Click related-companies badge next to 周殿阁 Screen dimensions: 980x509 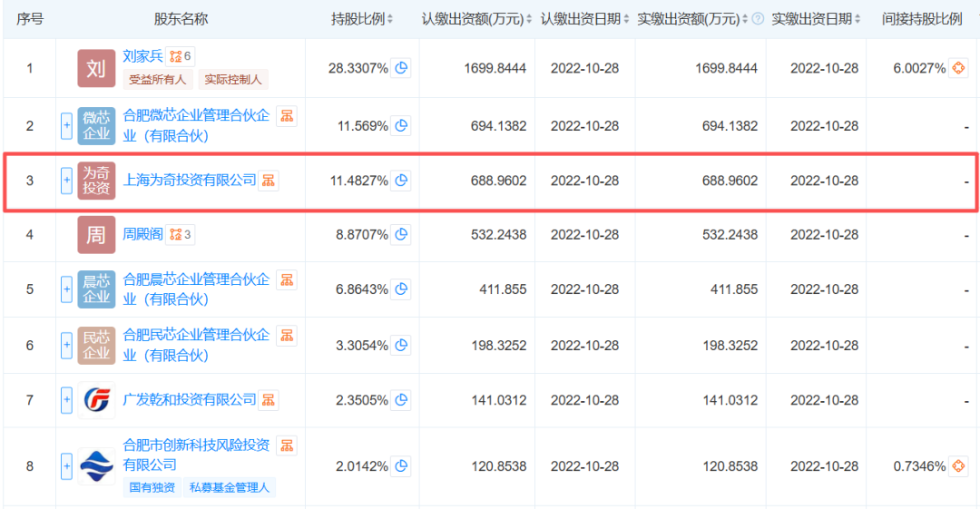coord(181,235)
